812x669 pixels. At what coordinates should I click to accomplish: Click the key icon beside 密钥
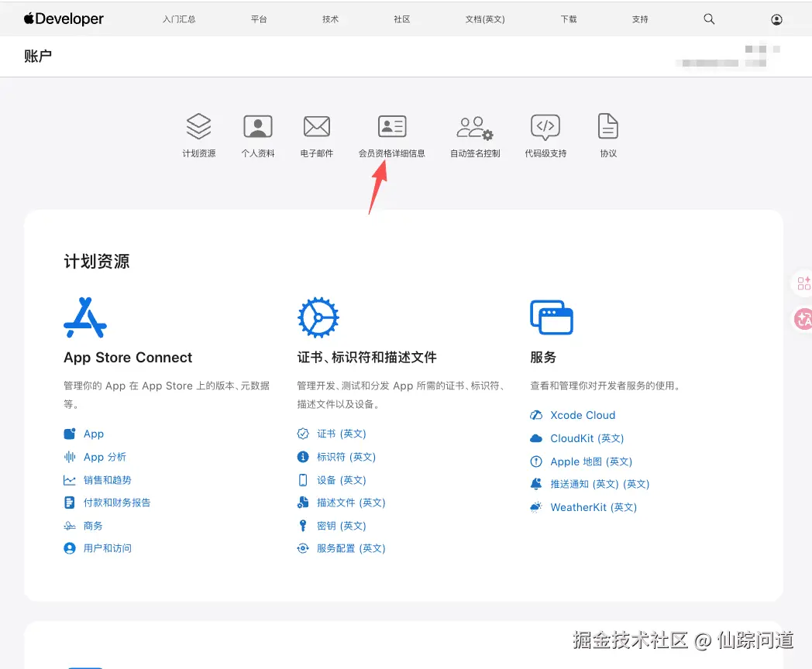303,526
